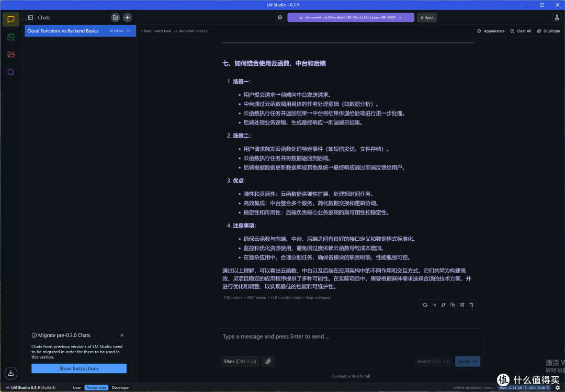Close the Migrate pre-0.3.0 Chats notice
Image resolution: width=565 pixels, height=392 pixels.
point(122,335)
